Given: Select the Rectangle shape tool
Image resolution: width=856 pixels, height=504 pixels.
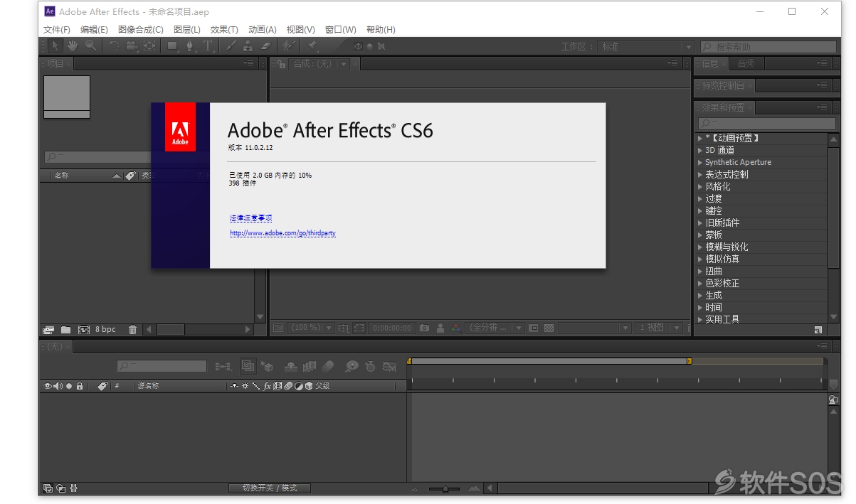Looking at the screenshot, I should [172, 45].
